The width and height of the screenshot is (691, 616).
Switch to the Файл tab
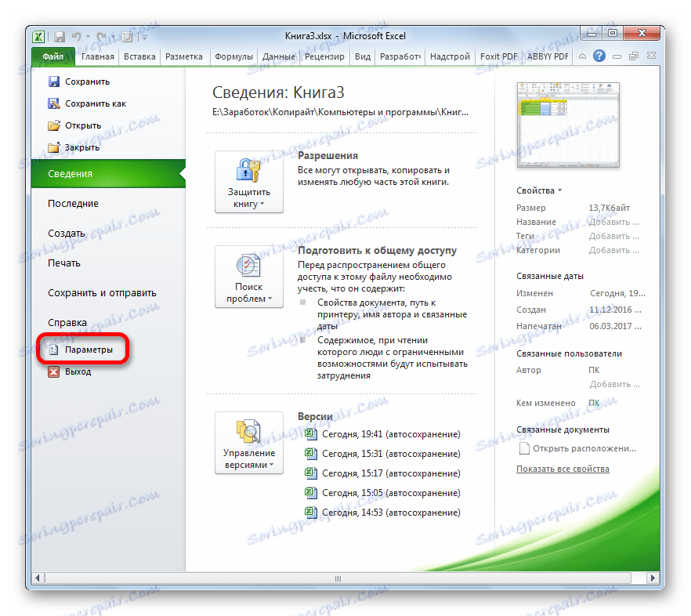(x=53, y=56)
